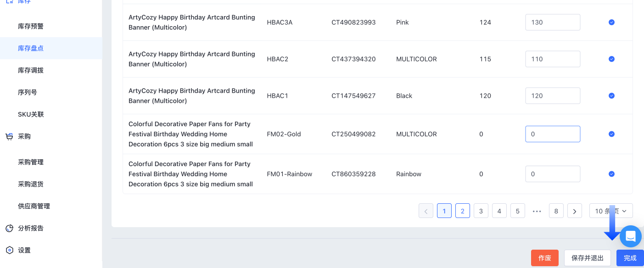The width and height of the screenshot is (644, 268).
Task: Click the red 作废 button
Action: (x=545, y=258)
